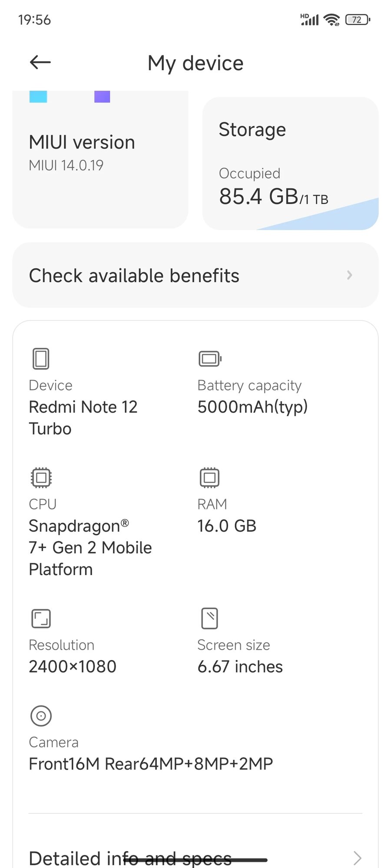
Task: Tap the back arrow icon
Action: (x=40, y=62)
